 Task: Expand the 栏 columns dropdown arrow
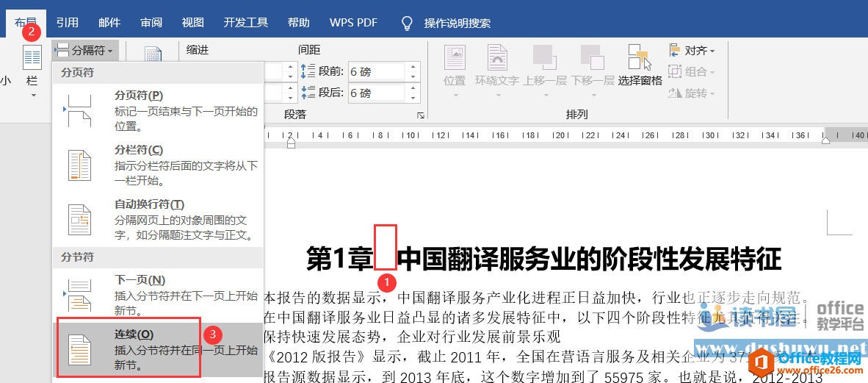(x=32, y=96)
